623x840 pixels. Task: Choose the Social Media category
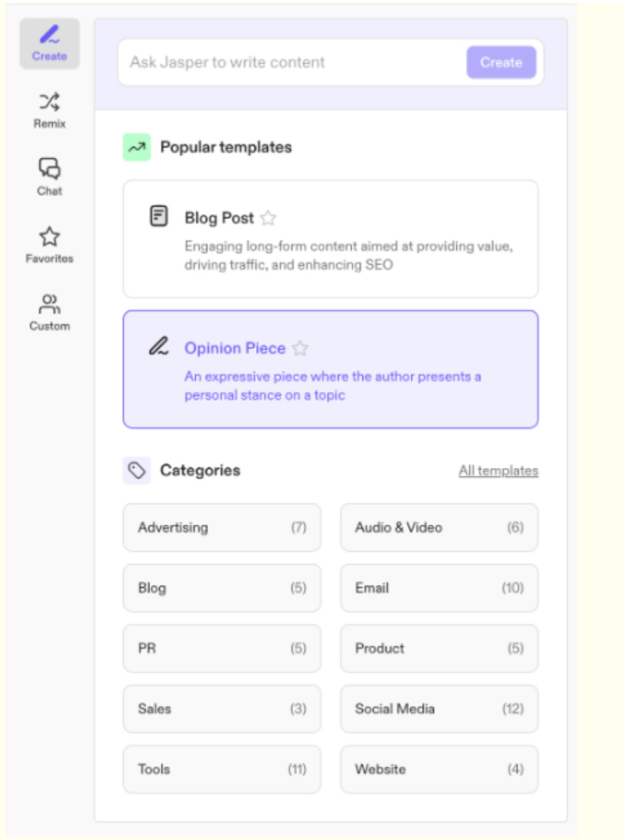tap(439, 709)
